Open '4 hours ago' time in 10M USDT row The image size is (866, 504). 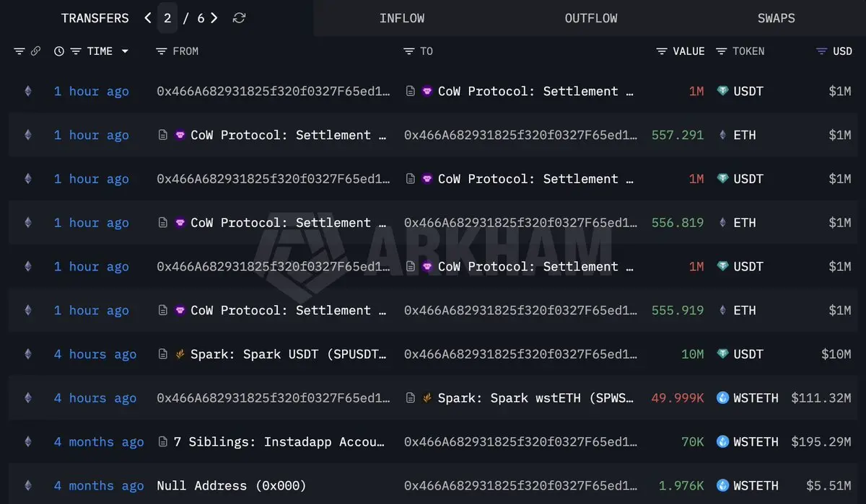click(95, 354)
